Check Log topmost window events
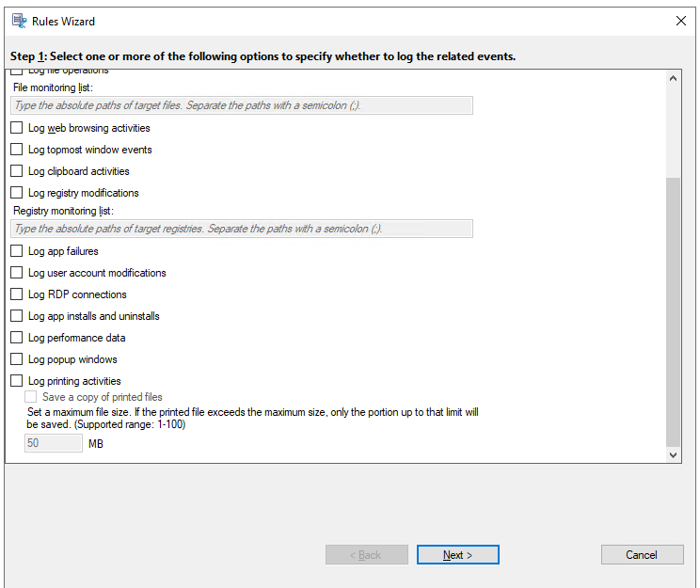700x588 pixels. tap(17, 150)
